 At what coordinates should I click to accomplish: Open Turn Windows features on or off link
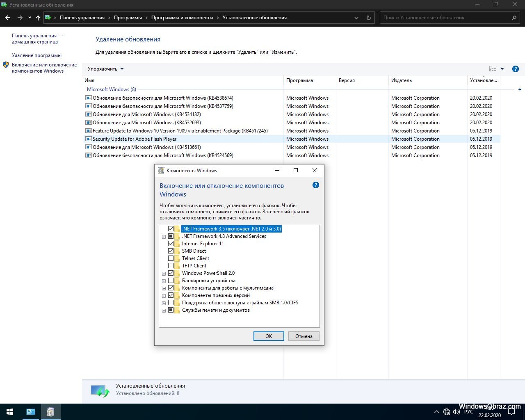(44, 68)
